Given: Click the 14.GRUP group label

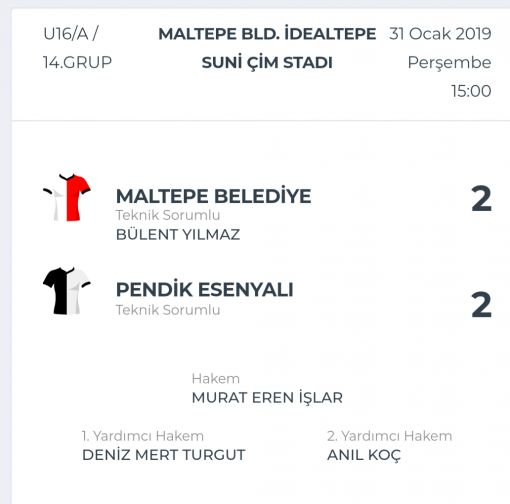Looking at the screenshot, I should (77, 62).
